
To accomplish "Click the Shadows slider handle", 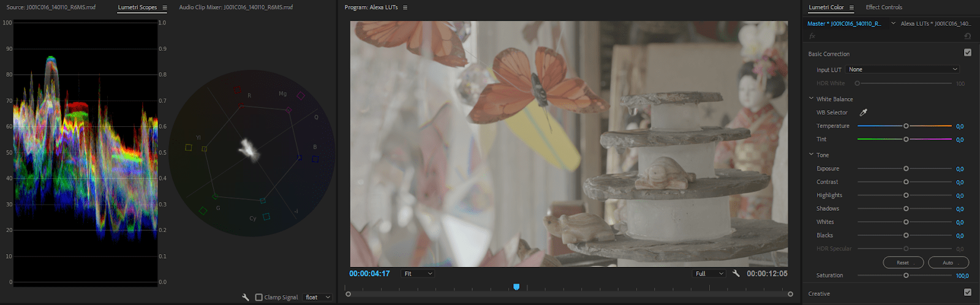I will tap(906, 208).
